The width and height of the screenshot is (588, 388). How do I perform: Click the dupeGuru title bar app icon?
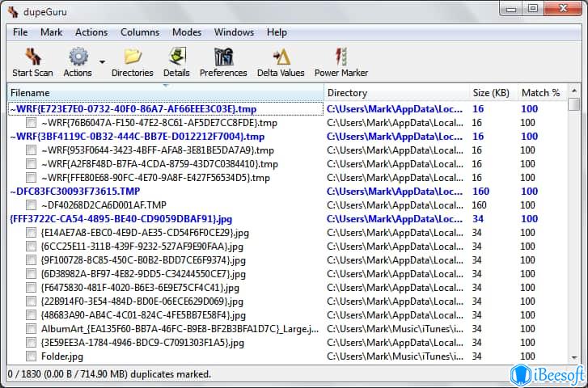click(x=13, y=12)
